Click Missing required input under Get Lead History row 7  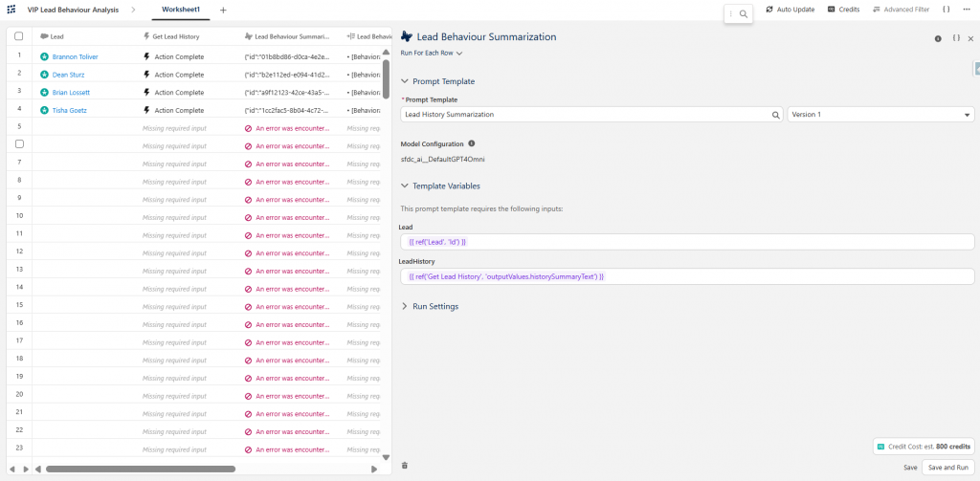click(x=174, y=164)
